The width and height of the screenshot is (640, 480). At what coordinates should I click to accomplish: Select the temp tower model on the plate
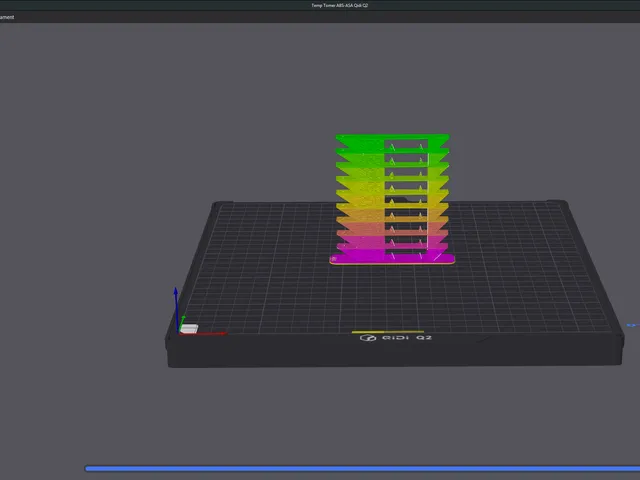392,199
